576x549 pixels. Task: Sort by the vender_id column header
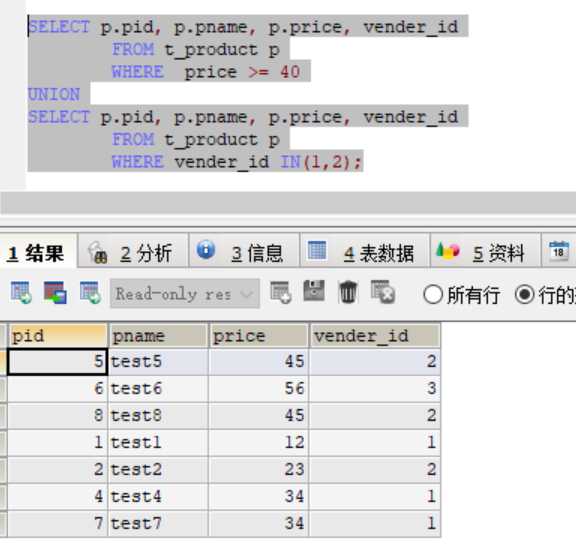[375, 336]
